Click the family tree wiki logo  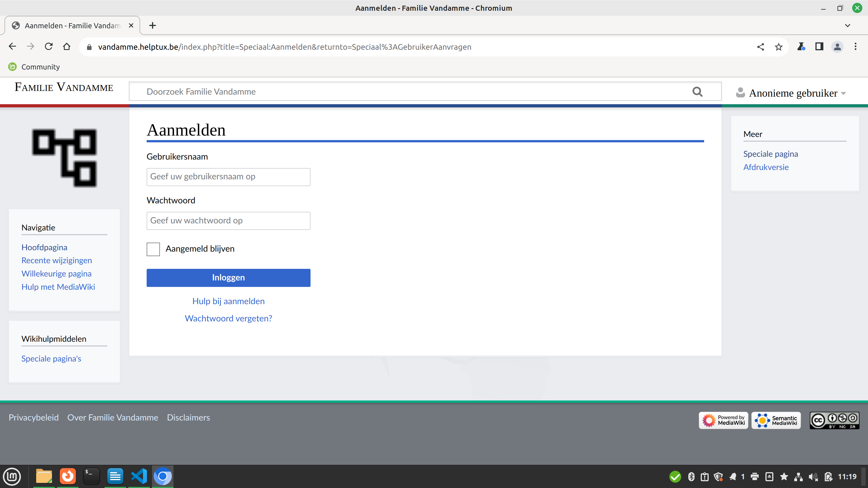click(x=64, y=158)
